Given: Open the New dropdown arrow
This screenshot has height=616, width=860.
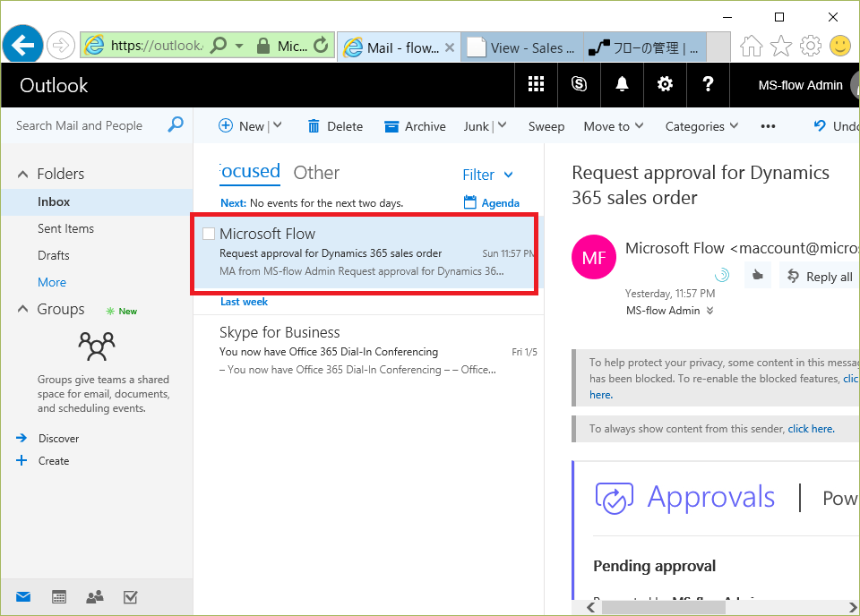Looking at the screenshot, I should 278,126.
